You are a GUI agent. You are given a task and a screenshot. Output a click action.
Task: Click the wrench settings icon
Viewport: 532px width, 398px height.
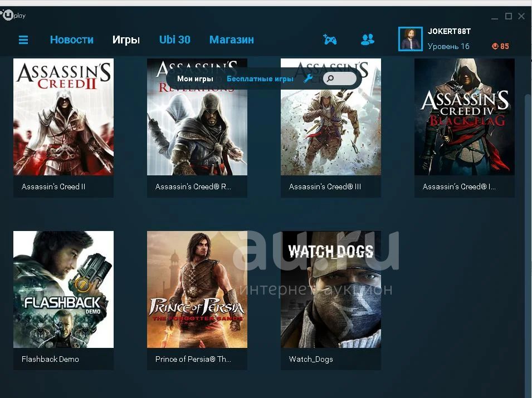tap(308, 78)
